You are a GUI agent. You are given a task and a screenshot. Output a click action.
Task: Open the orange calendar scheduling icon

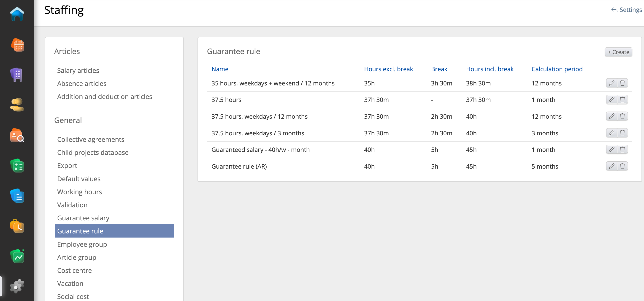click(x=17, y=45)
